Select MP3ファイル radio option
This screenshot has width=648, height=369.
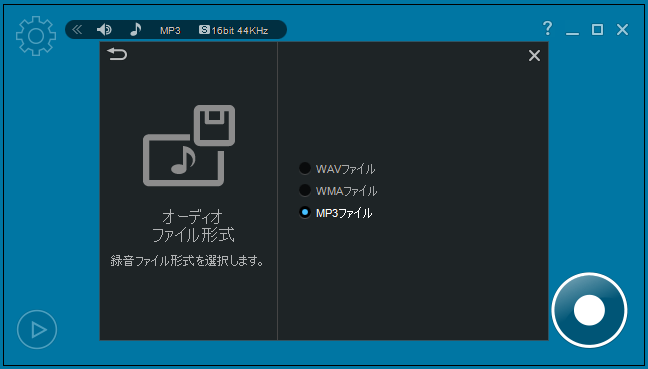pos(335,213)
